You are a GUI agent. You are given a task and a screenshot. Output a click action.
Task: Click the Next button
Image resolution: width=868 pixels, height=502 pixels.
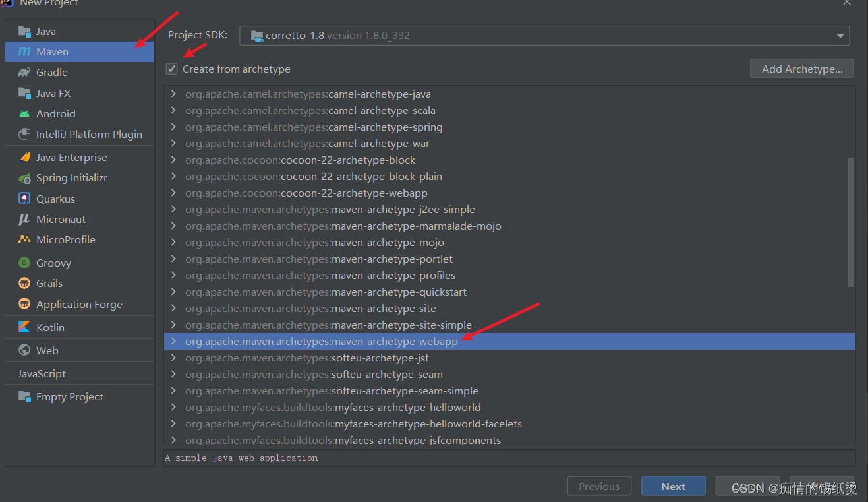pos(674,486)
